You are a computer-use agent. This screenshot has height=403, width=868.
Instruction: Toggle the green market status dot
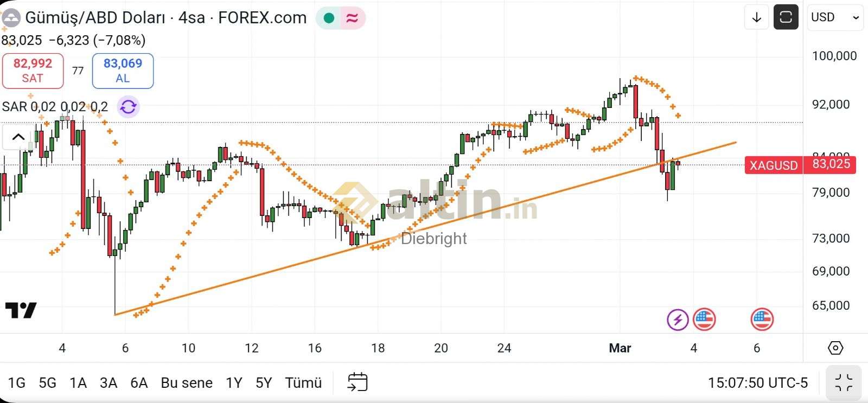329,18
